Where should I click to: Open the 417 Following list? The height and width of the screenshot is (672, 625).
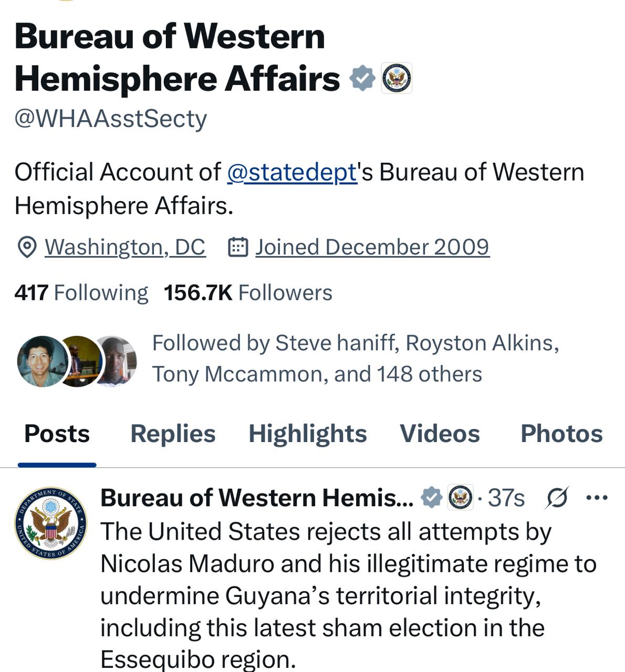(81, 292)
